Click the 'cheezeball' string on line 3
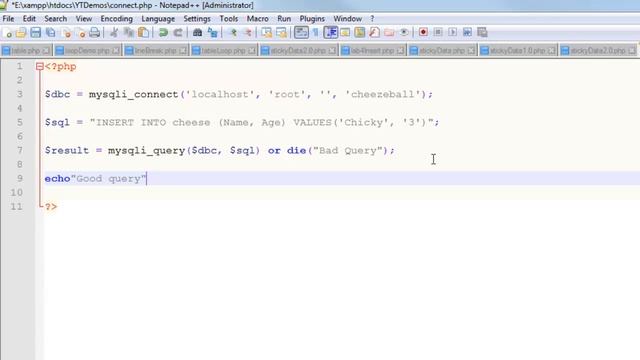 tap(383, 94)
